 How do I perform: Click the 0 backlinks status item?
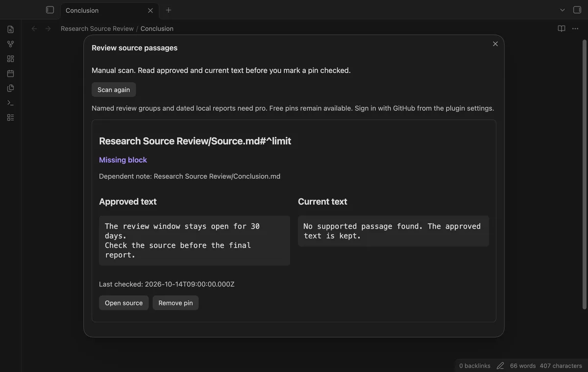(475, 366)
